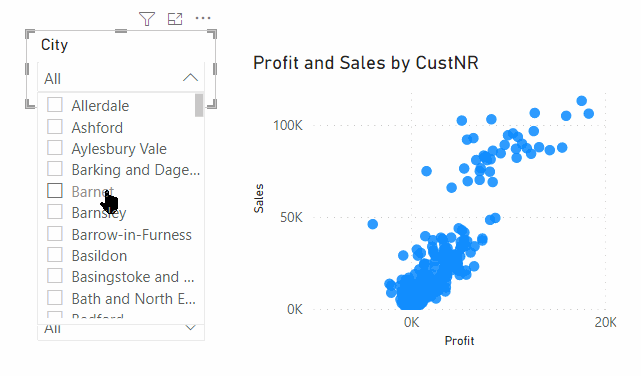Check the Basildon checkbox
Image resolution: width=641 pixels, height=376 pixels.
pos(55,255)
